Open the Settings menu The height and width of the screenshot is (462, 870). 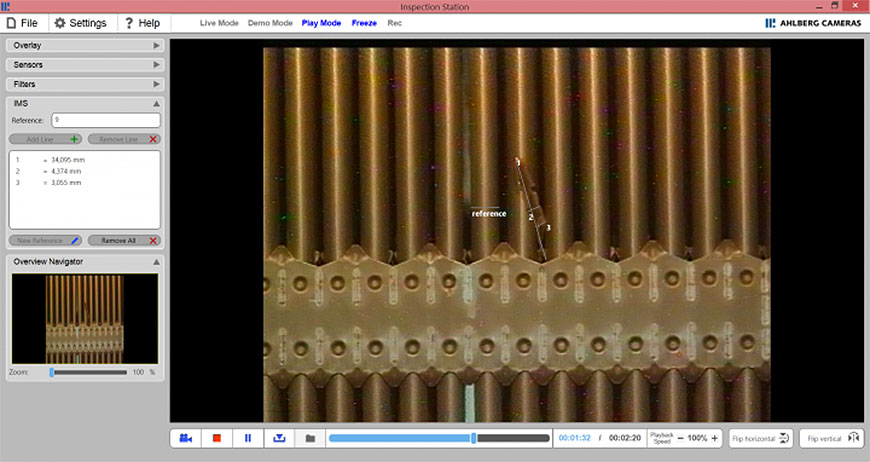(81, 22)
